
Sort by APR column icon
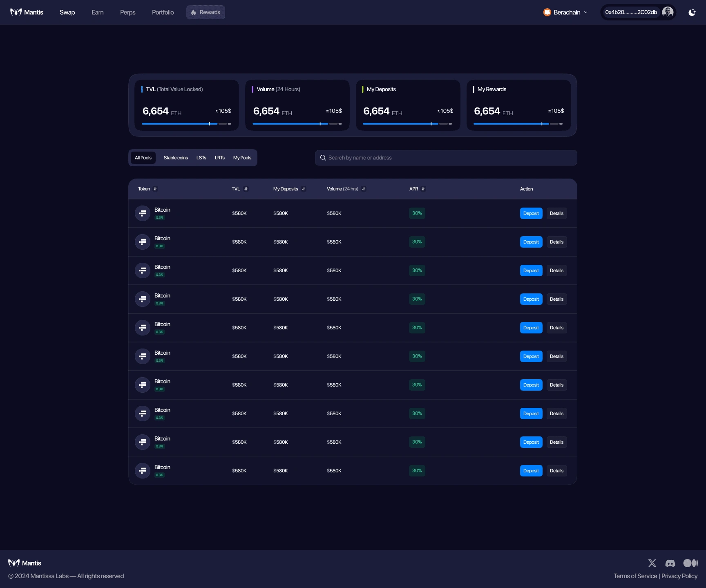tap(423, 189)
